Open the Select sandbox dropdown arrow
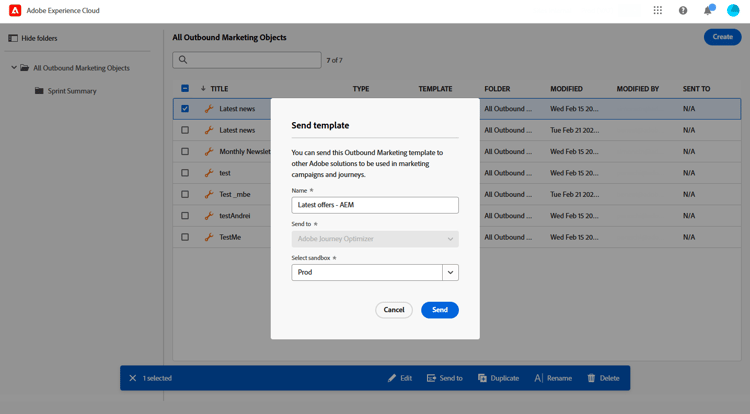The image size is (750, 414). [x=451, y=272]
